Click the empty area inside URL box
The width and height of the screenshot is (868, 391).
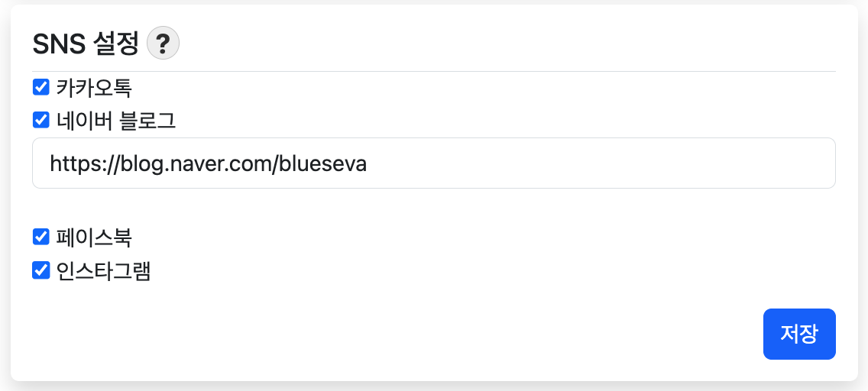tap(611, 163)
